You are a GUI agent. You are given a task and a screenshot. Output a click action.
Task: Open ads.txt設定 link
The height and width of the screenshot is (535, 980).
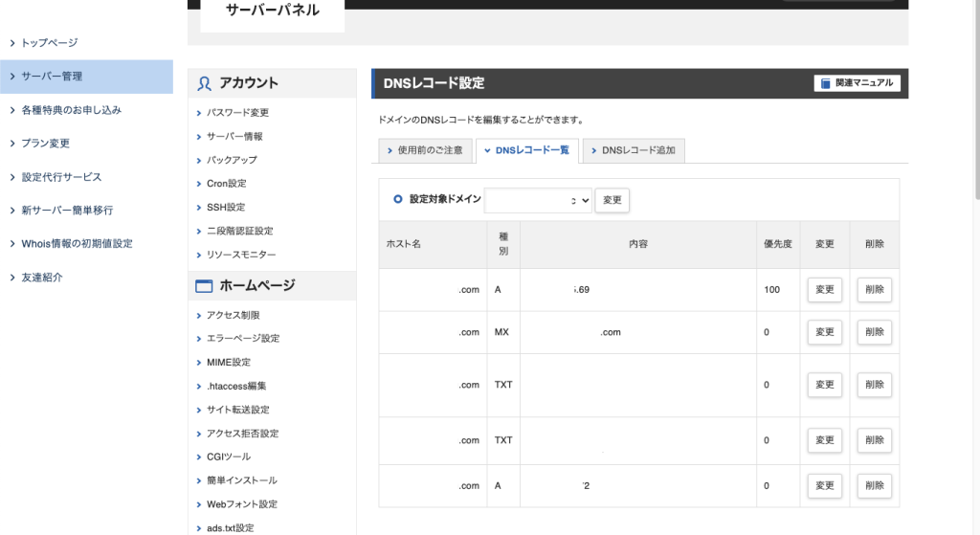coord(230,528)
